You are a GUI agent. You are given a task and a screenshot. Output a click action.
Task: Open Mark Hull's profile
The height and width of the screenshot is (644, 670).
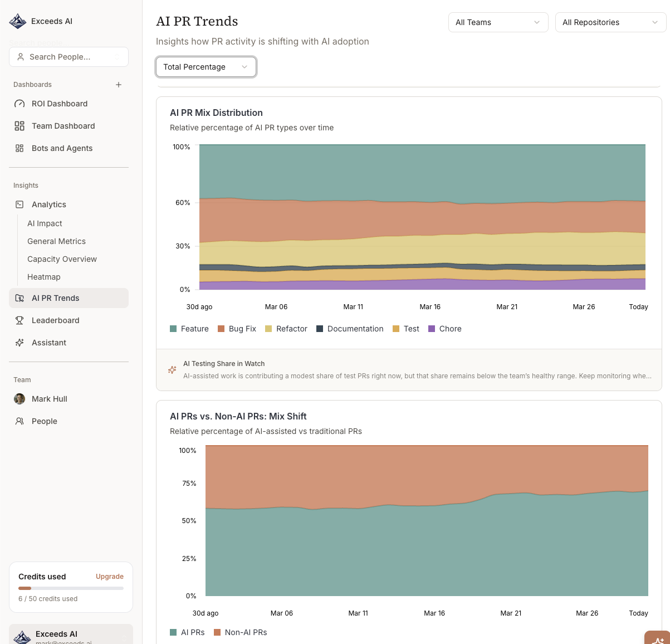[x=69, y=399]
